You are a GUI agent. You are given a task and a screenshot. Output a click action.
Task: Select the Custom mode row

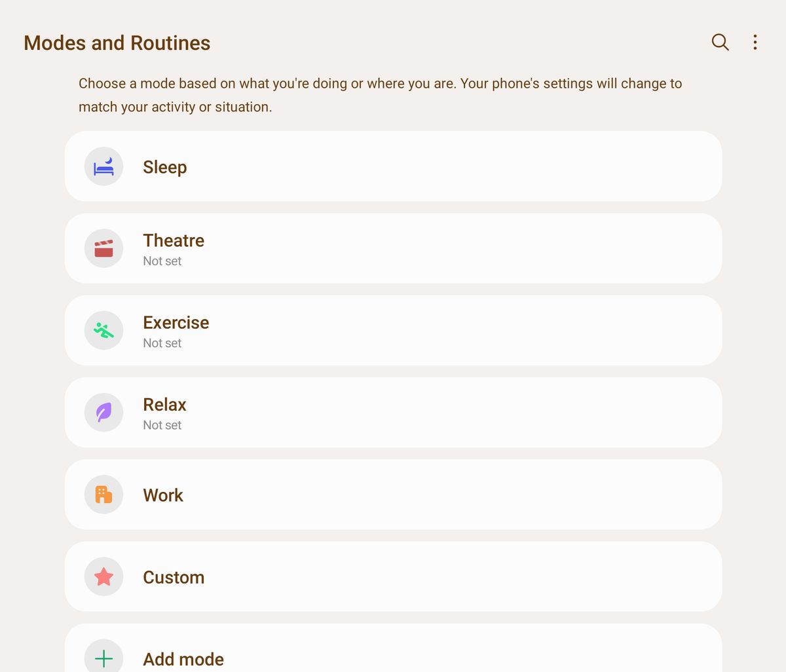(393, 576)
